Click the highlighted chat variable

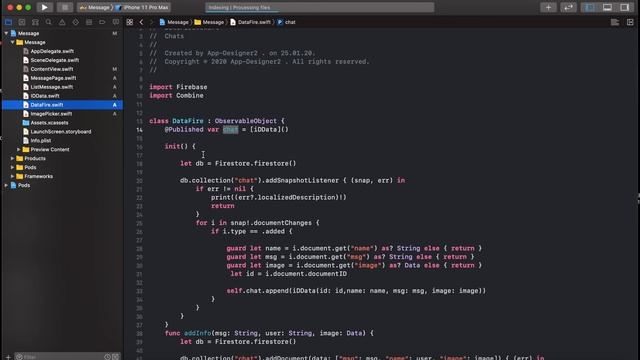pos(230,129)
